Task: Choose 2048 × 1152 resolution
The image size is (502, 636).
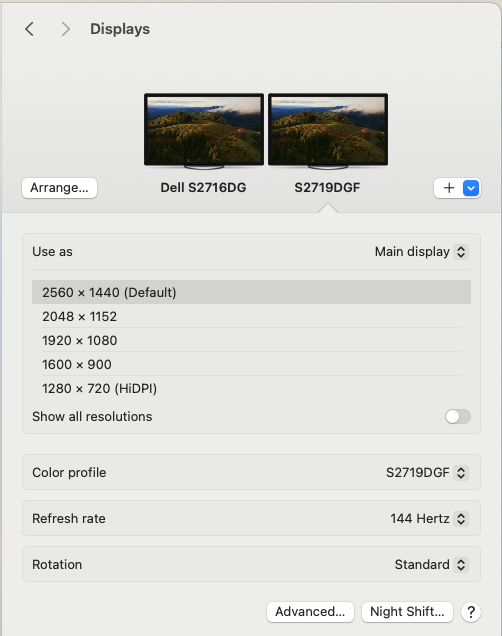Action: tap(251, 316)
